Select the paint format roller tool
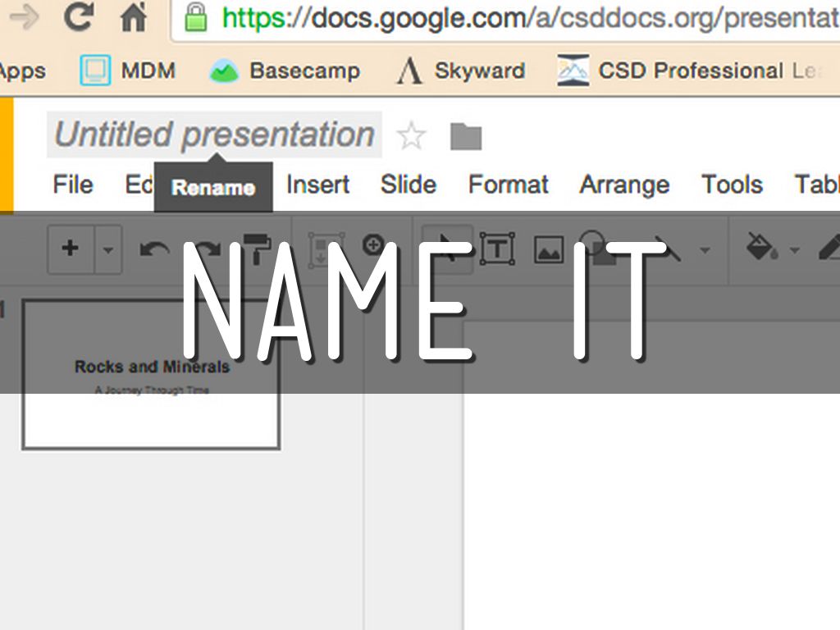840x630 pixels. [258, 249]
